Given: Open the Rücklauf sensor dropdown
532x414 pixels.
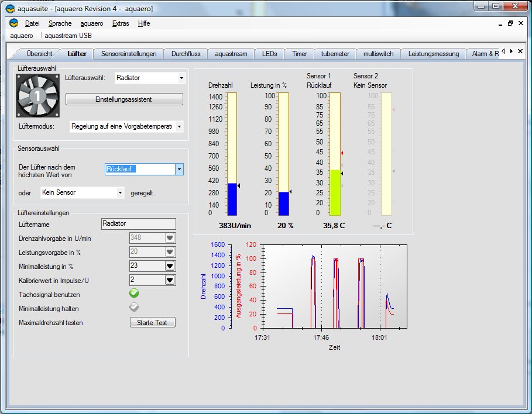Looking at the screenshot, I should 180,169.
